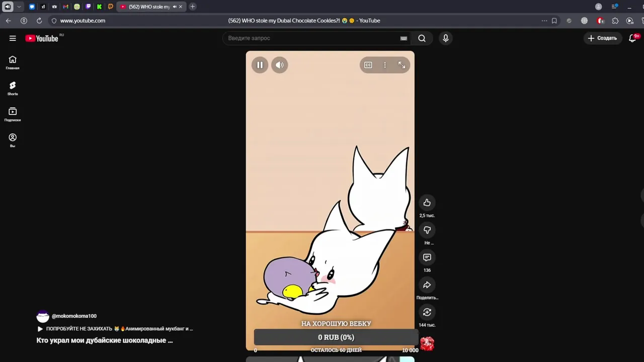This screenshot has width=644, height=362.
Task: Open the next Short preview below the player
Action: [330, 359]
